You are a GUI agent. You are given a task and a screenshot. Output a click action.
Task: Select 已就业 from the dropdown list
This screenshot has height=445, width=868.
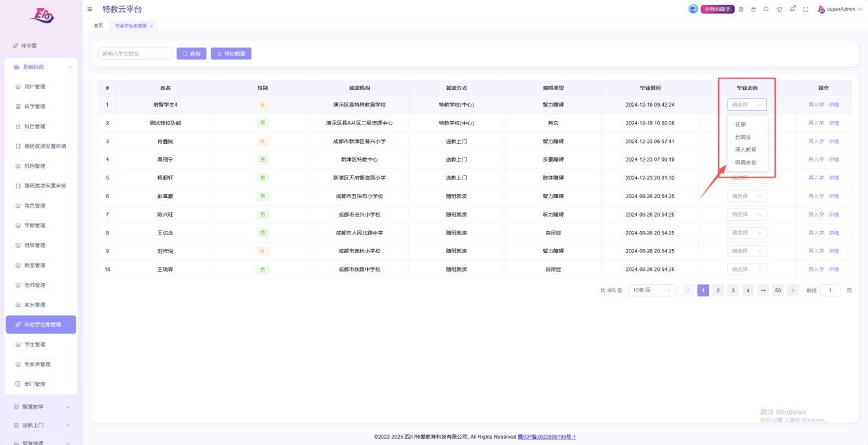point(748,137)
